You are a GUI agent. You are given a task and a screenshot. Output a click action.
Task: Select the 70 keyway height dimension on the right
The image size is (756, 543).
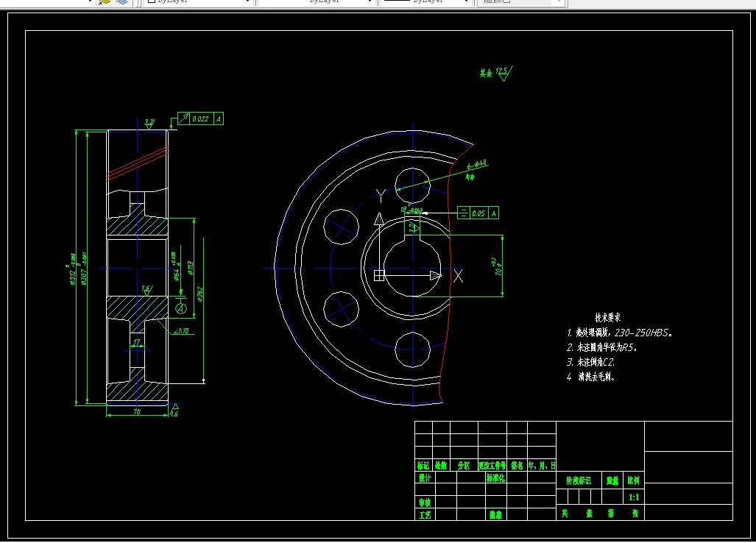497,267
